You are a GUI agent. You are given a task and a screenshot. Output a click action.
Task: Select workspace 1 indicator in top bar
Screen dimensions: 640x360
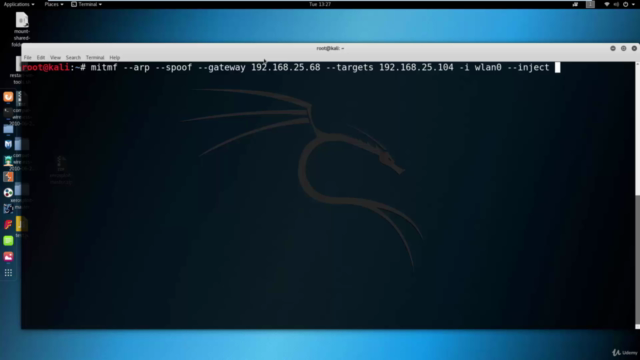(x=590, y=4)
